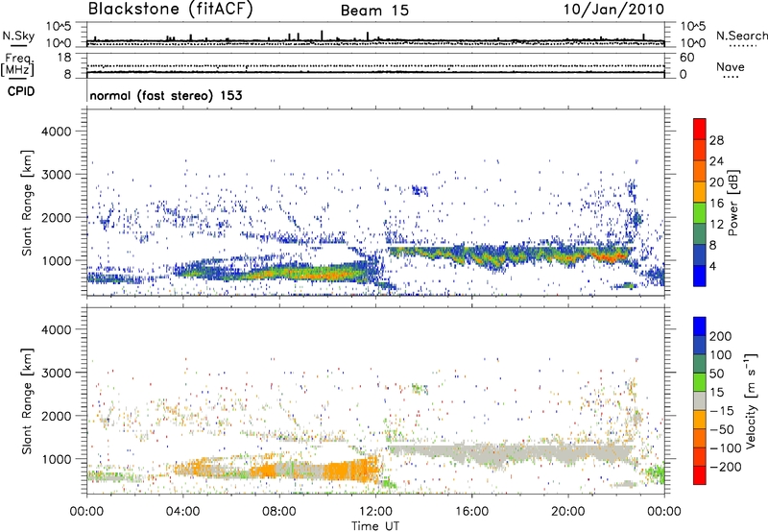
Task: Click the '12' label on power scale
Action: 716,225
